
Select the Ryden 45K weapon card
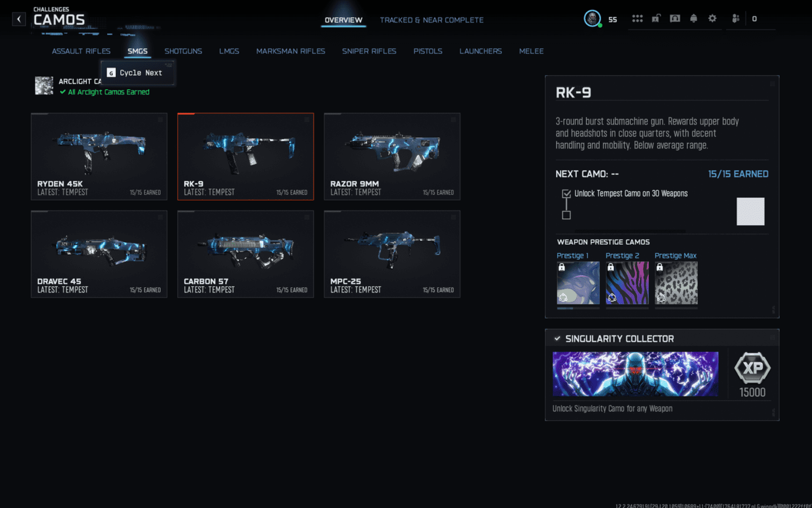click(99, 156)
